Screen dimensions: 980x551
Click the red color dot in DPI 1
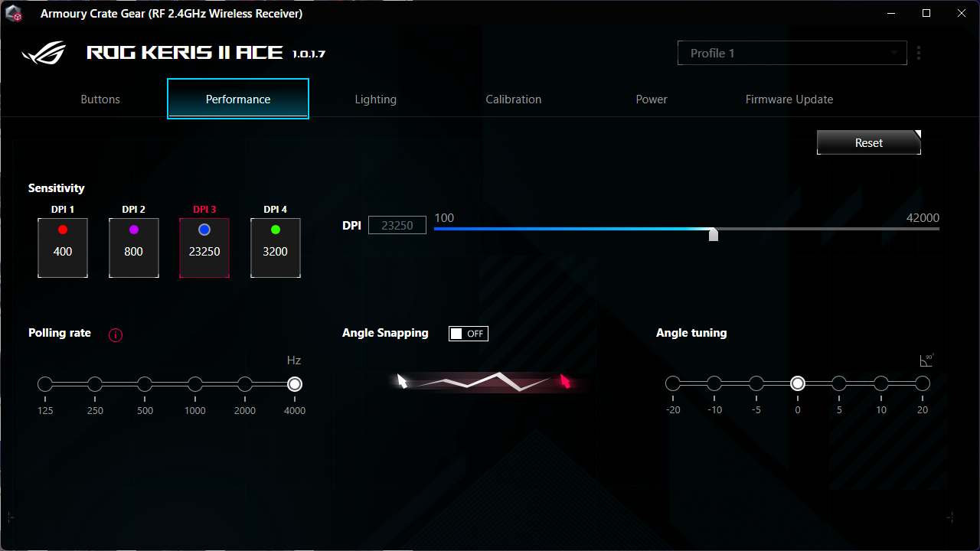[x=63, y=230]
